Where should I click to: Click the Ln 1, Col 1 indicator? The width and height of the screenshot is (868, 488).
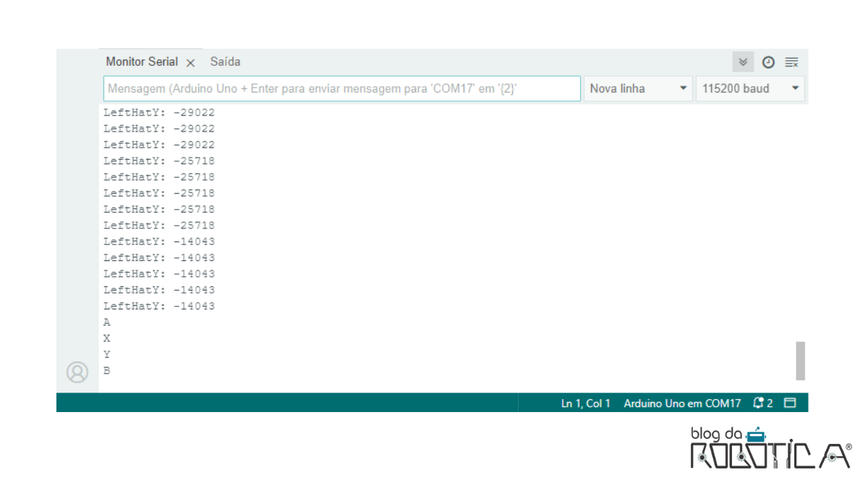click(x=586, y=403)
